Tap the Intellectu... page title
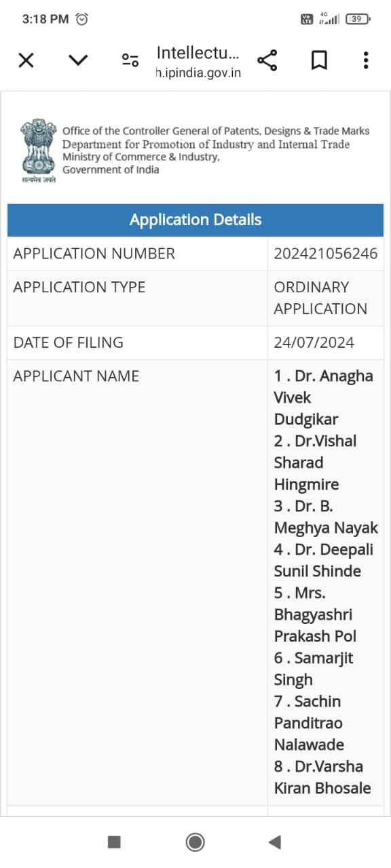 (198, 52)
